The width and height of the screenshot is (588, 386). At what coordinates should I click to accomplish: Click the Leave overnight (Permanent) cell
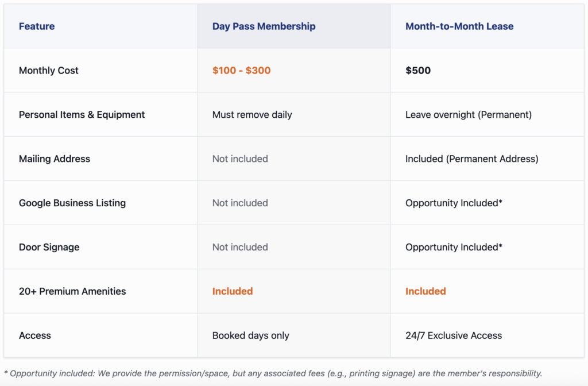(x=469, y=115)
